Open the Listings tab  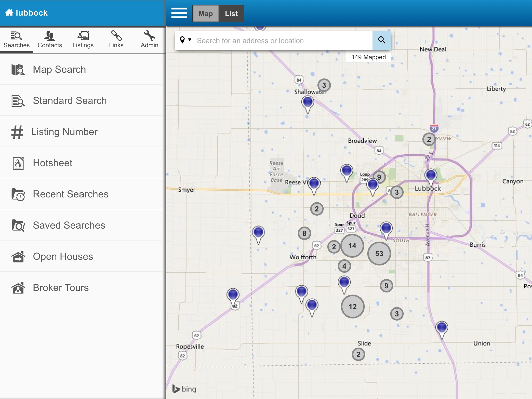83,39
